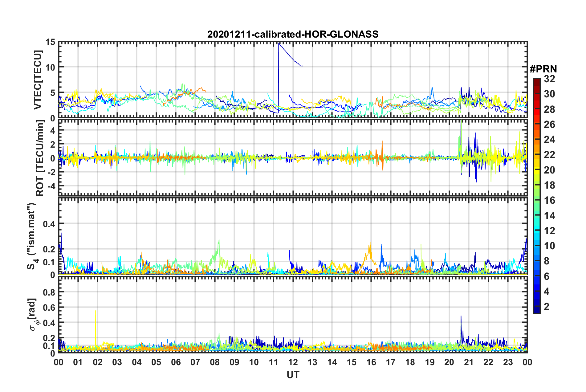Click the 0.4 tick label on the S4 axis

[49, 224]
